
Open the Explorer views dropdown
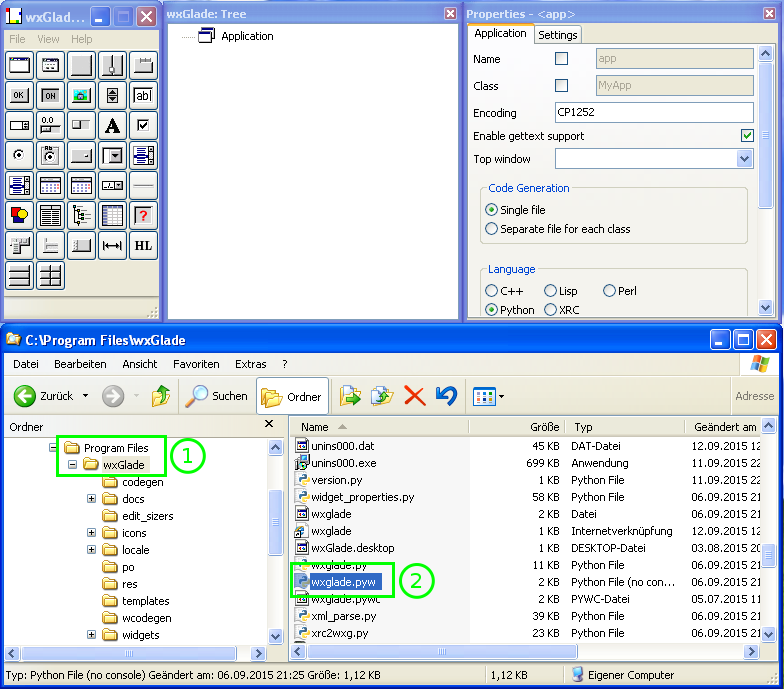[x=502, y=396]
